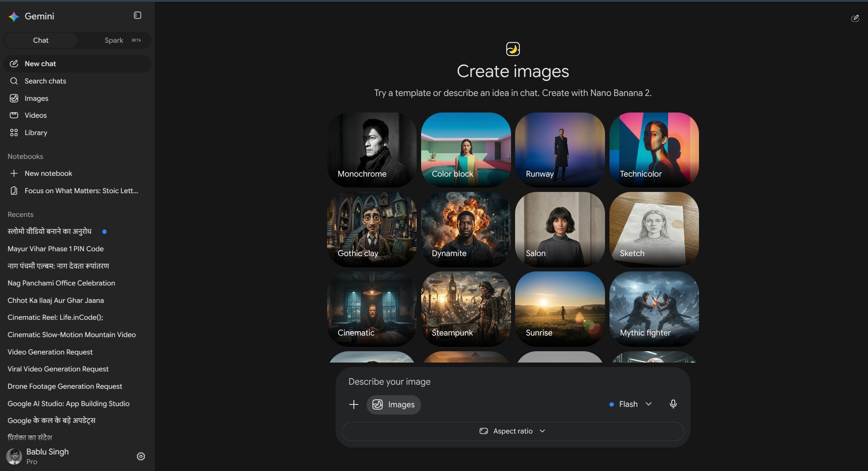The image size is (868, 471).
Task: Select the Cinematic template
Action: 371,308
